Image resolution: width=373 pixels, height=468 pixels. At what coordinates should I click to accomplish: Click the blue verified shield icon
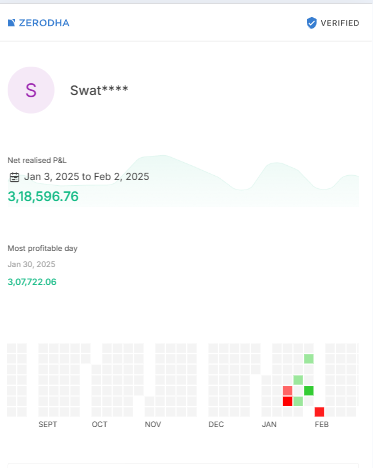pyautogui.click(x=311, y=23)
